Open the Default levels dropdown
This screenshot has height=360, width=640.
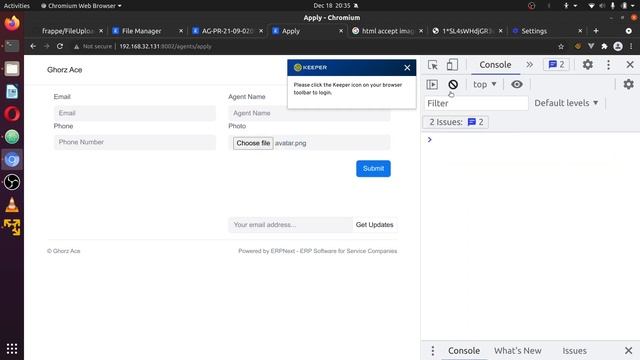pyautogui.click(x=566, y=103)
